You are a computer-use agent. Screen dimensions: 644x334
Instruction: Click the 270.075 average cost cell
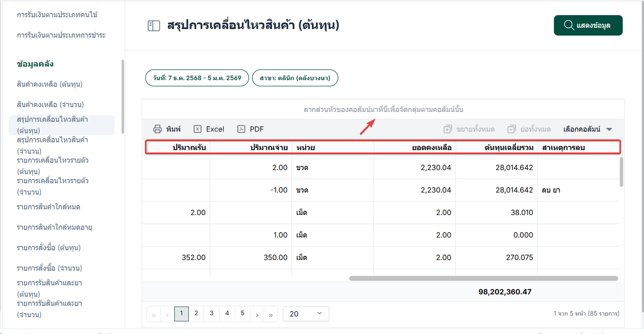click(497, 257)
